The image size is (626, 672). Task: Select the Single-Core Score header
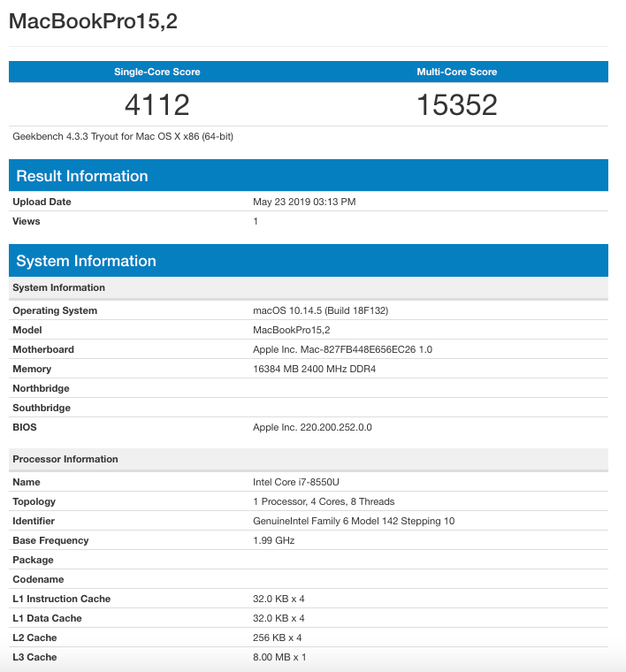tap(156, 72)
